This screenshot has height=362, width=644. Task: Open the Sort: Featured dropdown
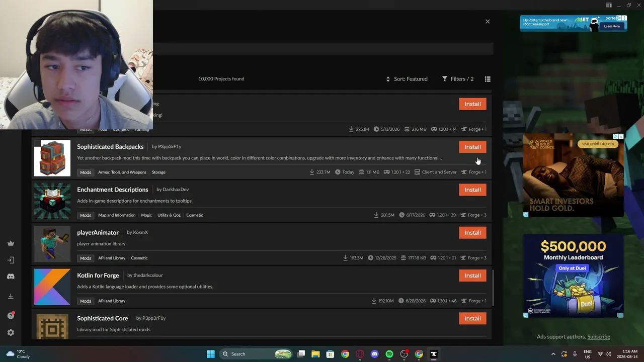[x=407, y=79]
